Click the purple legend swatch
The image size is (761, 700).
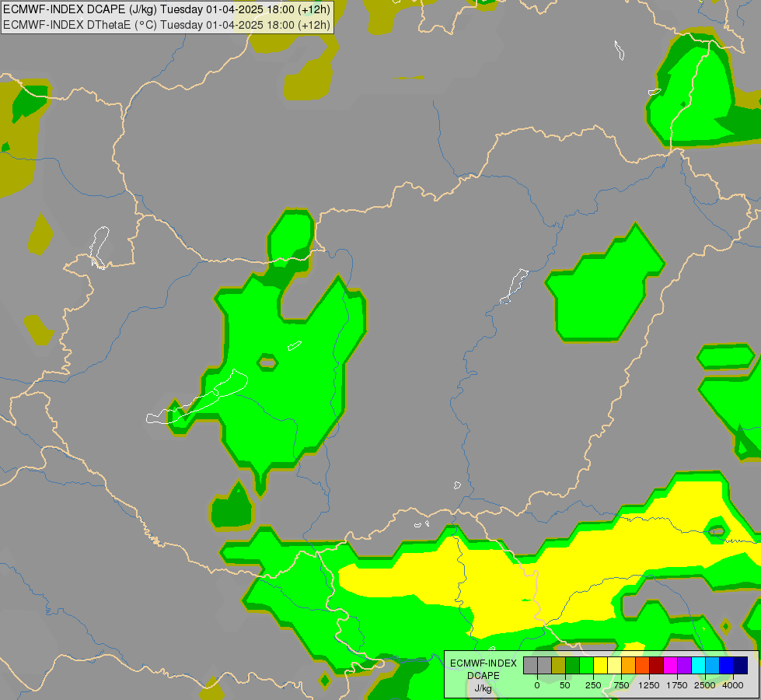point(684,666)
